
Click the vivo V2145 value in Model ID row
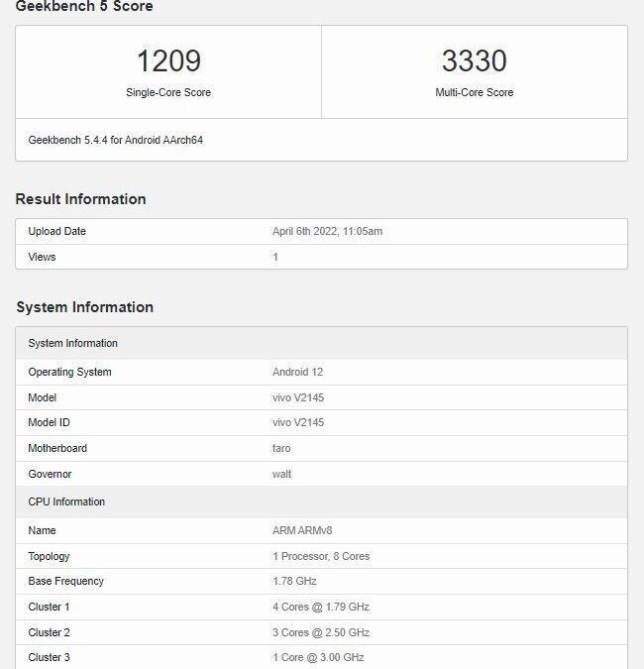coord(298,423)
